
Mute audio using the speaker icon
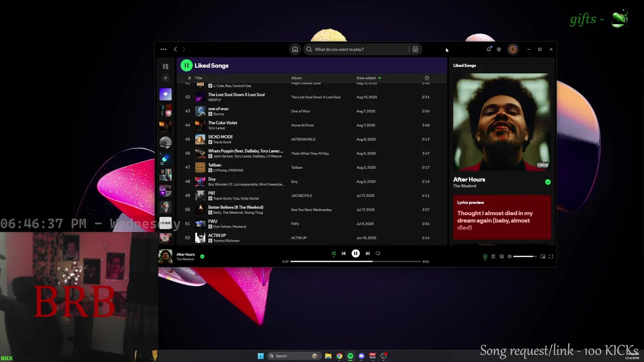pos(509,256)
